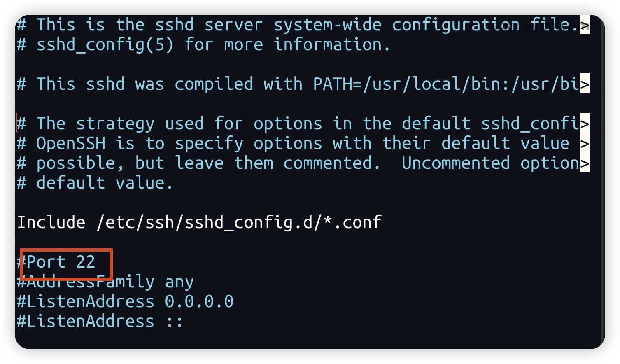Screen dimensions: 620x364
Task: Click truncation marker on 'possible, but leave' line
Action: [584, 163]
